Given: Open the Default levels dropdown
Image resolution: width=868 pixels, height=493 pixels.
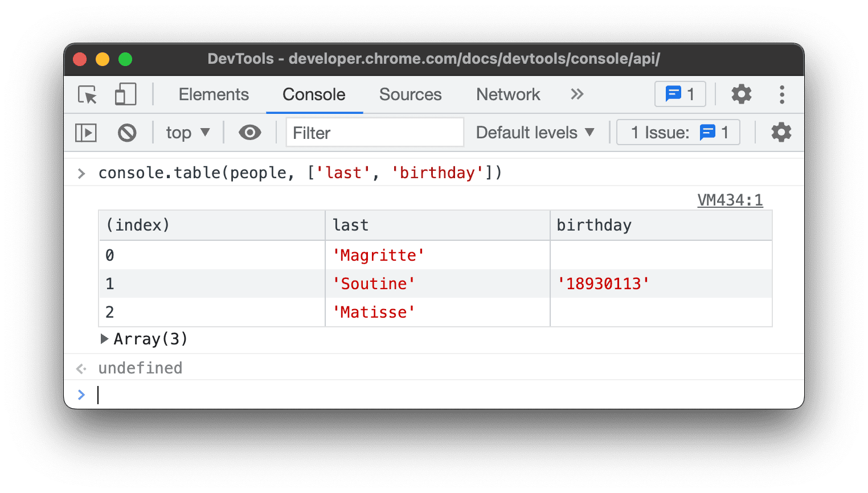Looking at the screenshot, I should (x=535, y=132).
